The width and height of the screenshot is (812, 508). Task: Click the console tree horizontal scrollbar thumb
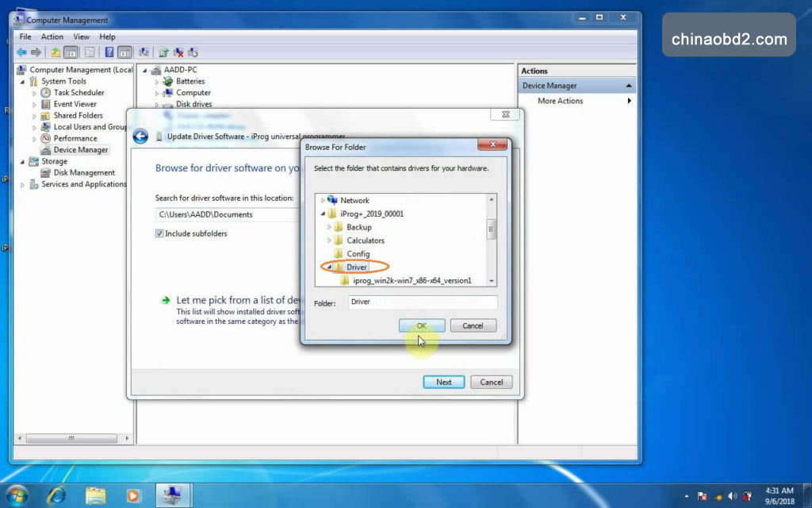(x=72, y=438)
